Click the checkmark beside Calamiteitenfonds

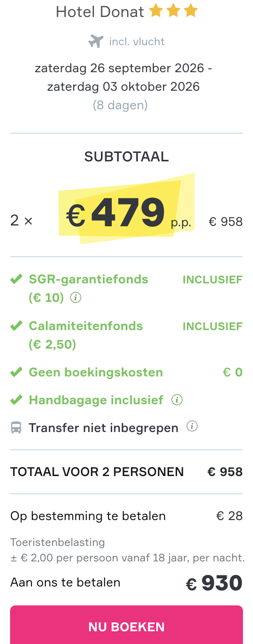(x=16, y=325)
